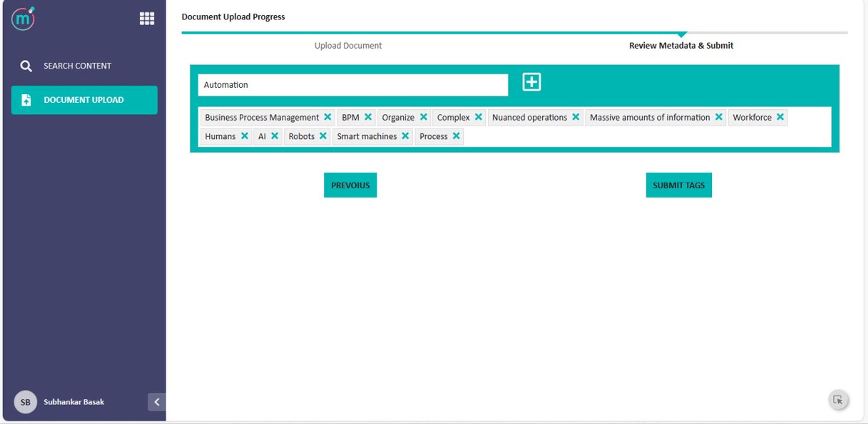
Task: Click the Process tag label
Action: tap(433, 136)
